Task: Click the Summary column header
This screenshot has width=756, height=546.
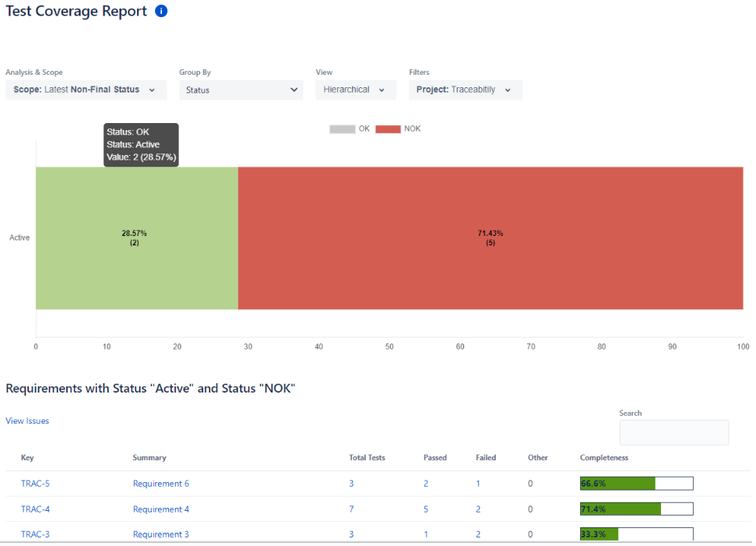Action: click(x=149, y=457)
